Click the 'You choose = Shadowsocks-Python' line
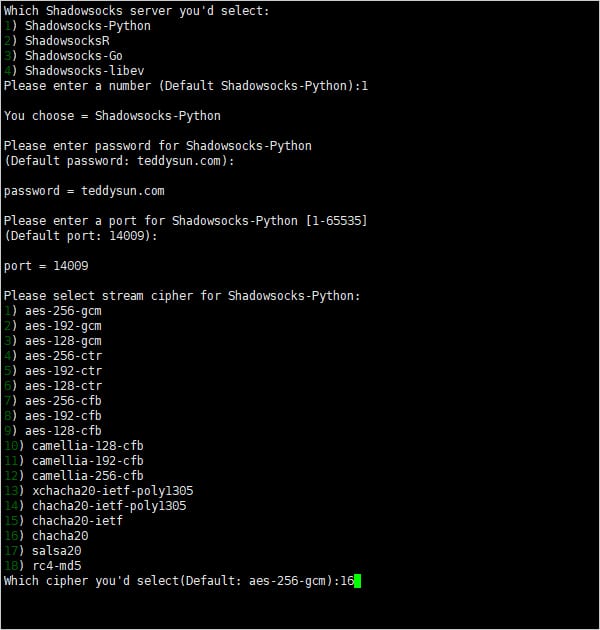Screen dimensions: 600x630 pos(112,116)
